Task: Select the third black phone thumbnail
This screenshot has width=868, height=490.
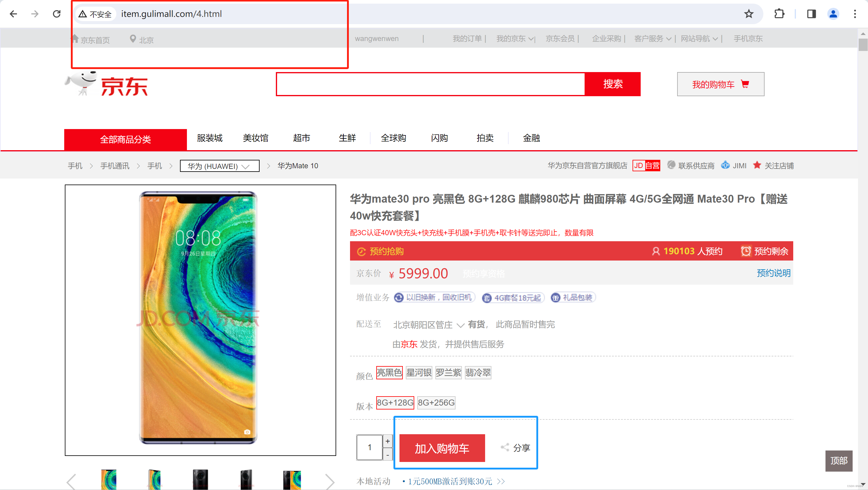Action: pyautogui.click(x=200, y=479)
